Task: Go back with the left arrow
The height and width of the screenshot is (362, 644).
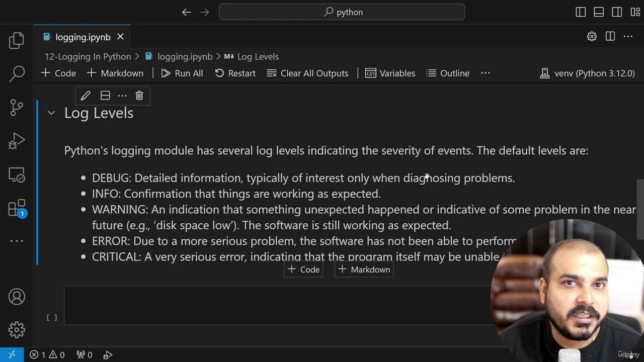Action: (x=187, y=12)
